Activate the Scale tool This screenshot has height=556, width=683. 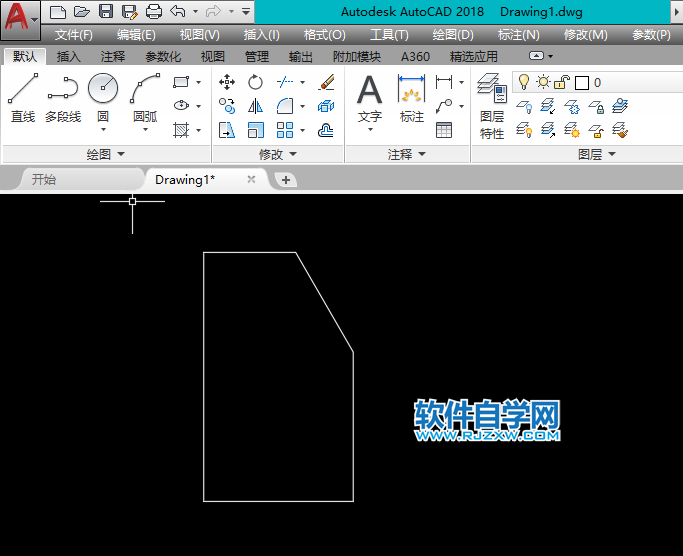coord(255,130)
